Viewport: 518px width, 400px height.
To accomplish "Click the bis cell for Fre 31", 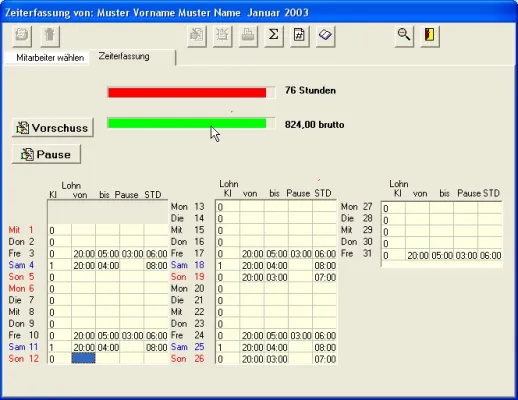I will (442, 255).
